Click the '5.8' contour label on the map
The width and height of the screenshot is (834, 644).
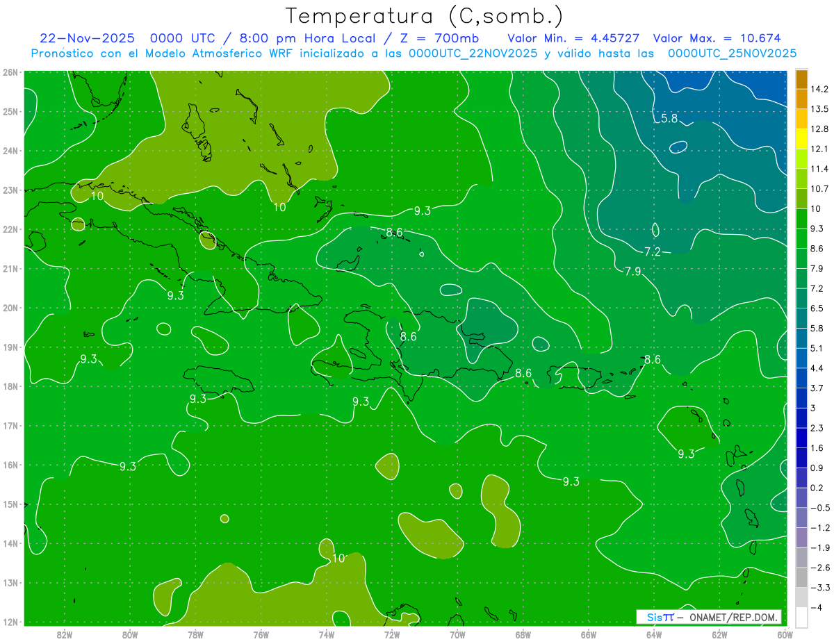coord(669,119)
